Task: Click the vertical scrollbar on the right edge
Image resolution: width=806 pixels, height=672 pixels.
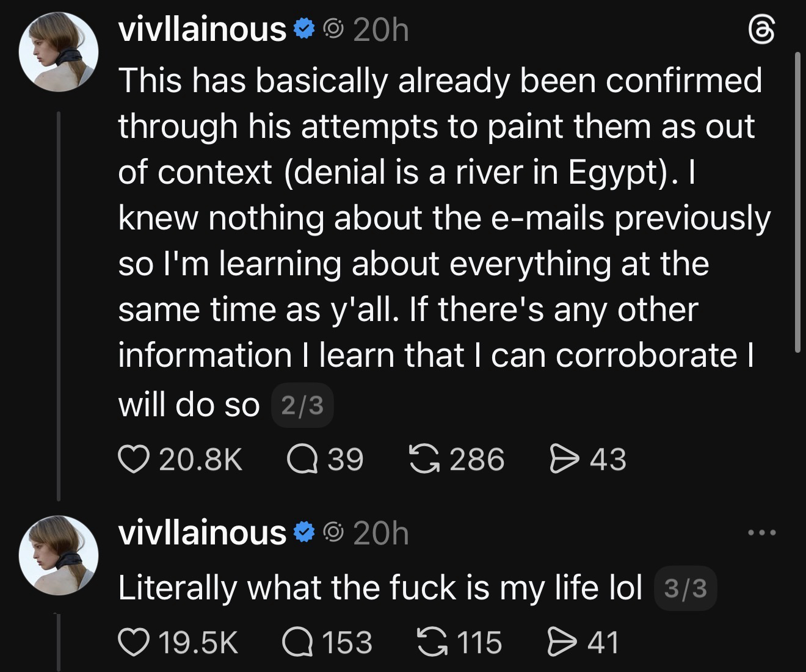Action: (x=797, y=201)
